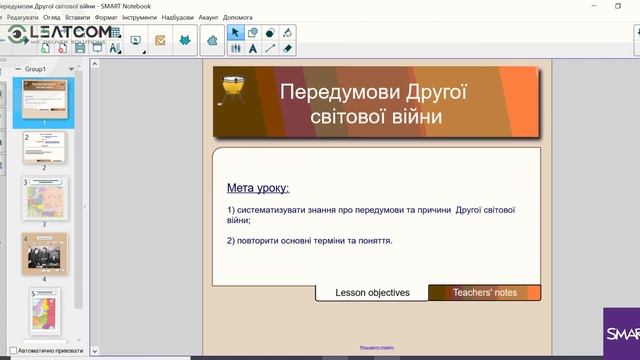Viewport: 640px width, 360px height.
Task: Select page 4 photo thumbnail
Action: [x=45, y=254]
